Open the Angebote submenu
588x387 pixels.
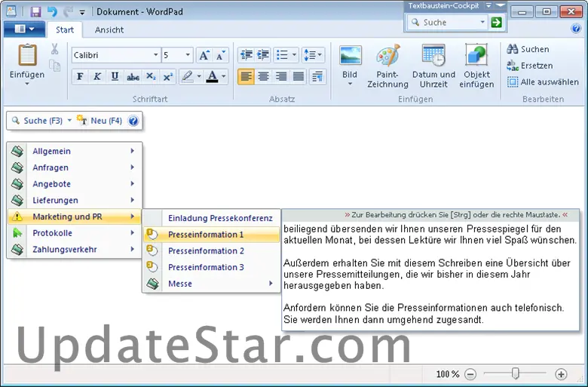pyautogui.click(x=74, y=184)
